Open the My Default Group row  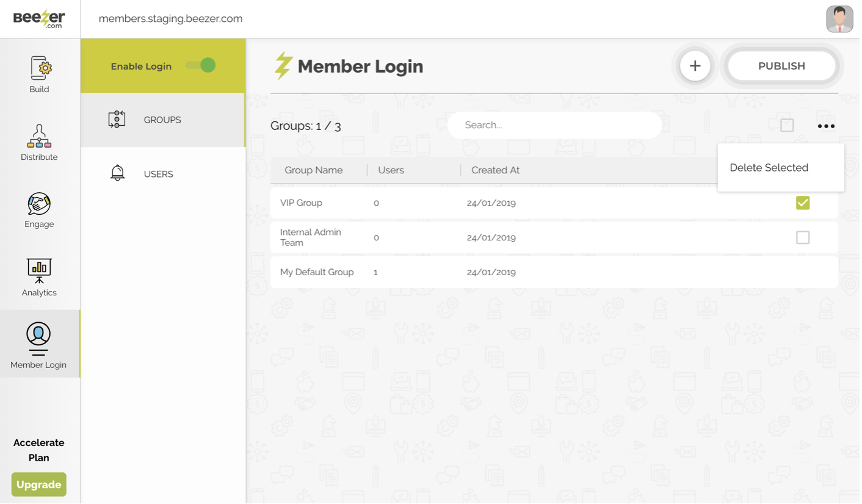pos(317,273)
